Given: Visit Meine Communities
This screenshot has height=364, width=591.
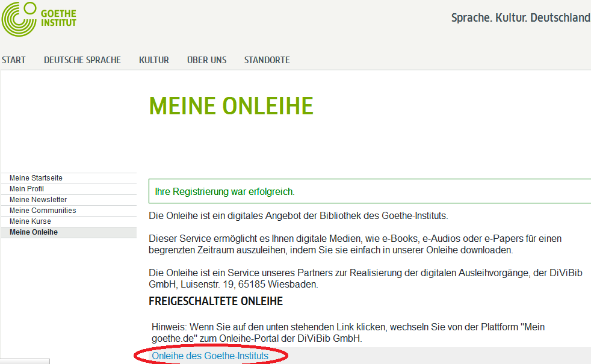Looking at the screenshot, I should pyautogui.click(x=69, y=211).
